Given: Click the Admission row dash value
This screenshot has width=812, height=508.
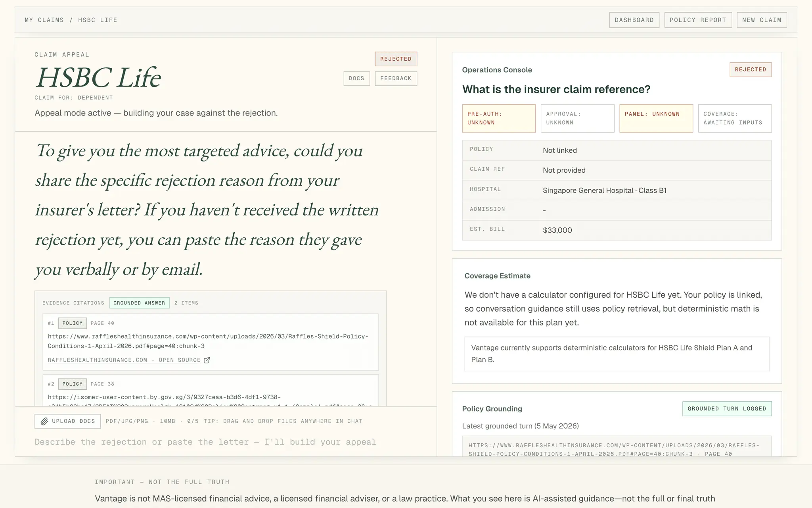Looking at the screenshot, I should (x=544, y=210).
